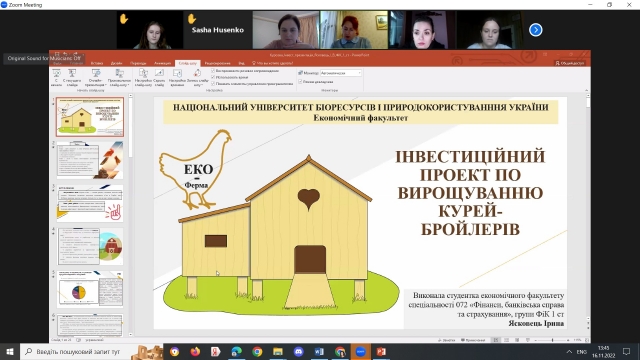Click ENG language indicator

(582, 351)
